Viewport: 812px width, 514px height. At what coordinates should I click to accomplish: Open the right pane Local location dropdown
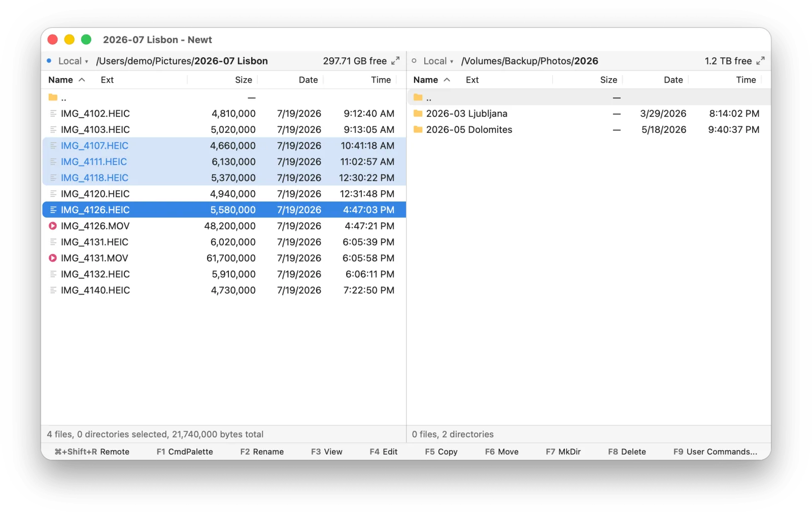click(x=438, y=61)
